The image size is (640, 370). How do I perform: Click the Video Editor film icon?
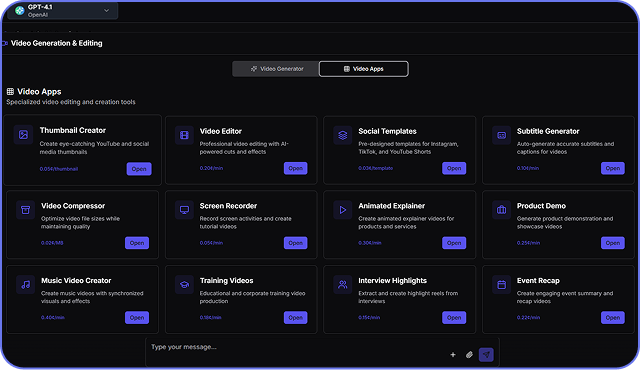click(x=184, y=135)
